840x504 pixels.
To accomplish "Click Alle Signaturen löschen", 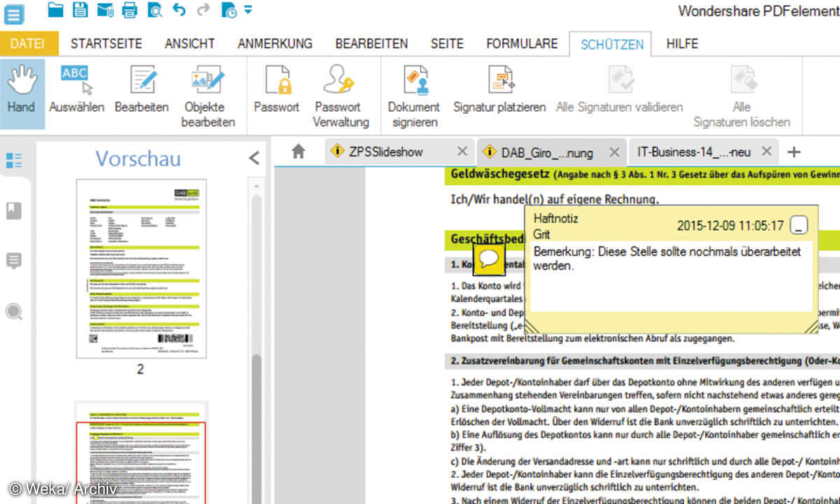I will 742,96.
